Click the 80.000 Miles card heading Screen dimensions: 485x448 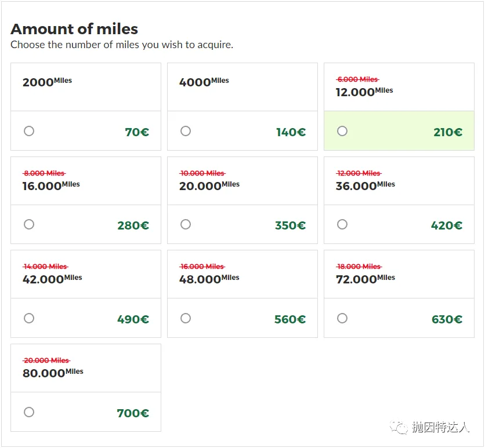click(x=52, y=373)
